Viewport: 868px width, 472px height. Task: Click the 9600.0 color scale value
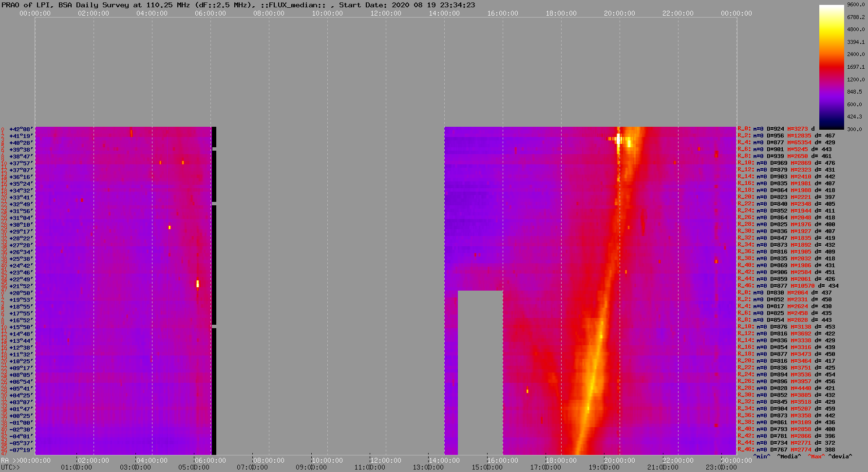[856, 4]
